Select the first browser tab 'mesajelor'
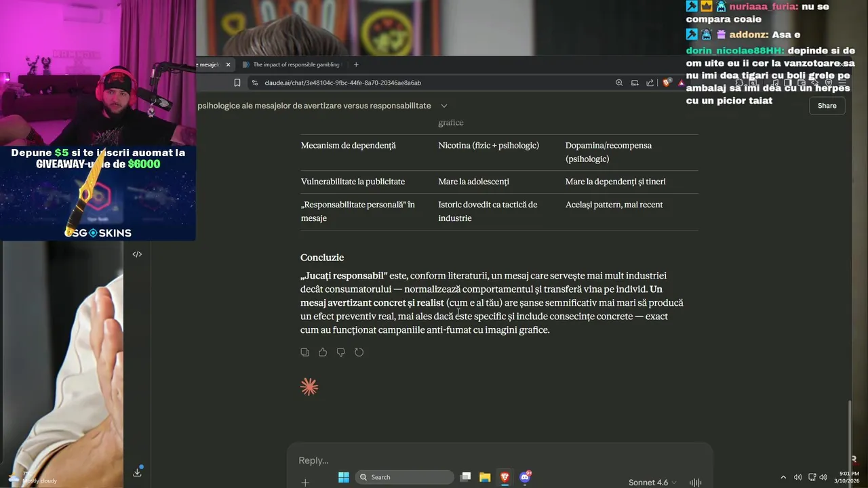 209,64
